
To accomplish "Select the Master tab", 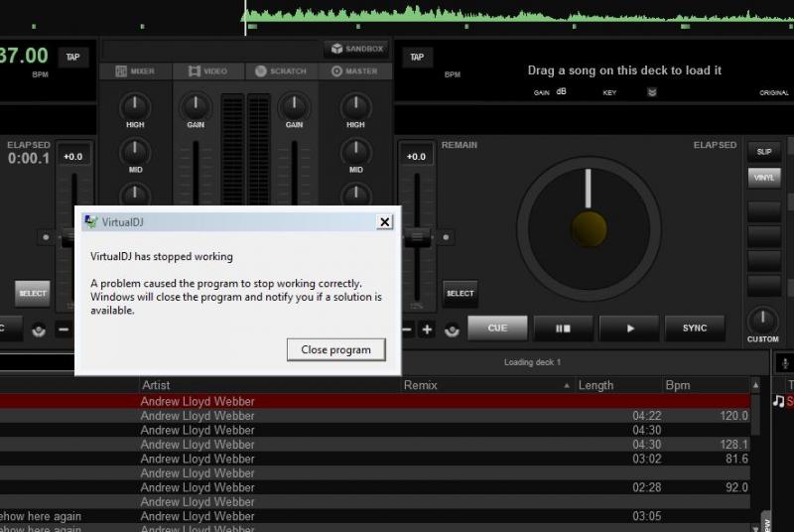I will tap(354, 71).
